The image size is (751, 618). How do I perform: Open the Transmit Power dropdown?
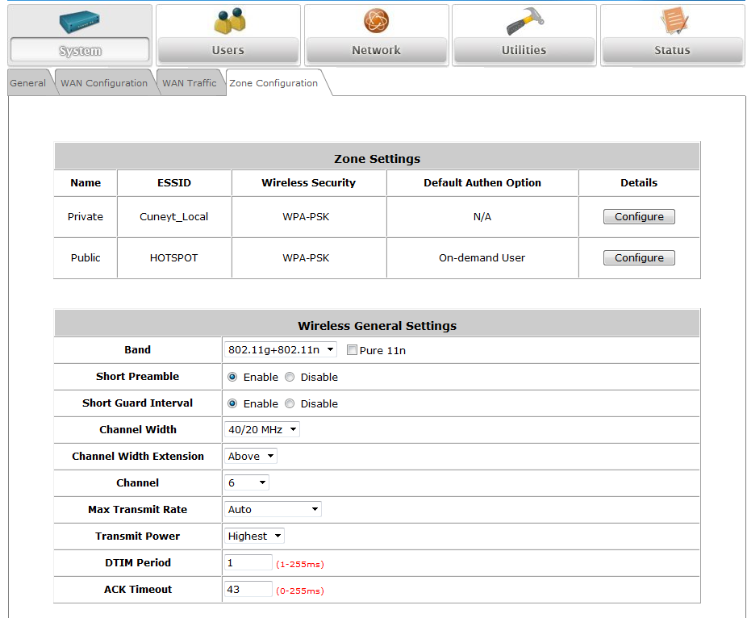coord(255,536)
